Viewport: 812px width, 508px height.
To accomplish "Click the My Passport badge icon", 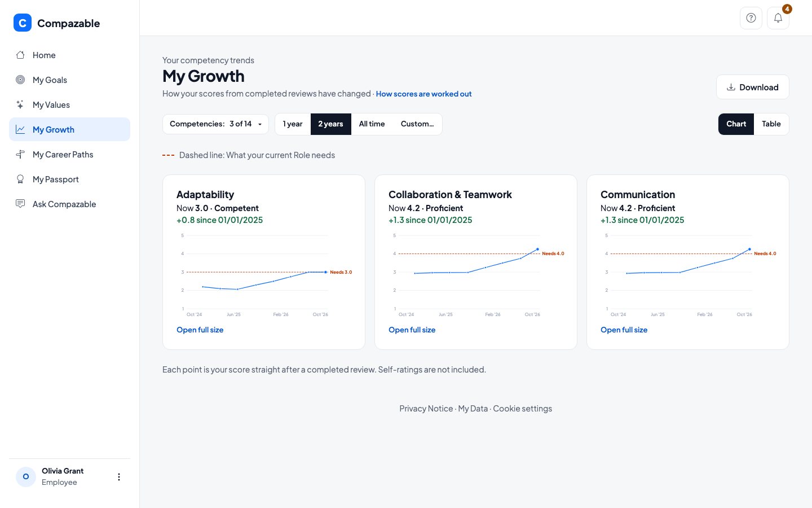I will (20, 179).
